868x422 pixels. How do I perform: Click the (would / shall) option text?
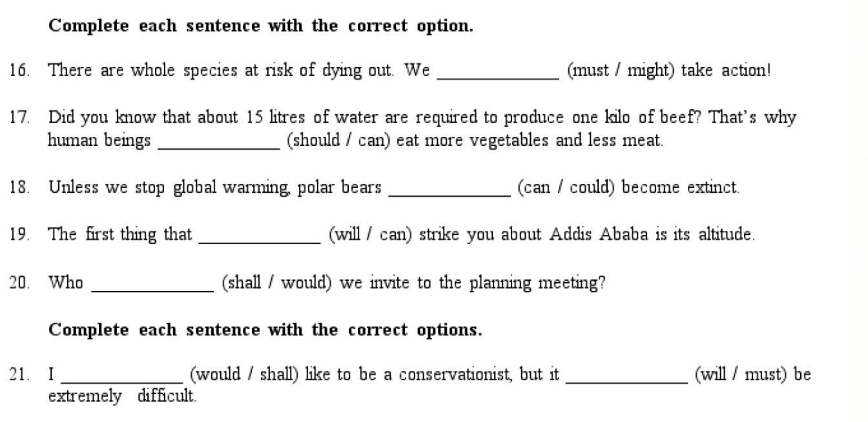point(244,374)
